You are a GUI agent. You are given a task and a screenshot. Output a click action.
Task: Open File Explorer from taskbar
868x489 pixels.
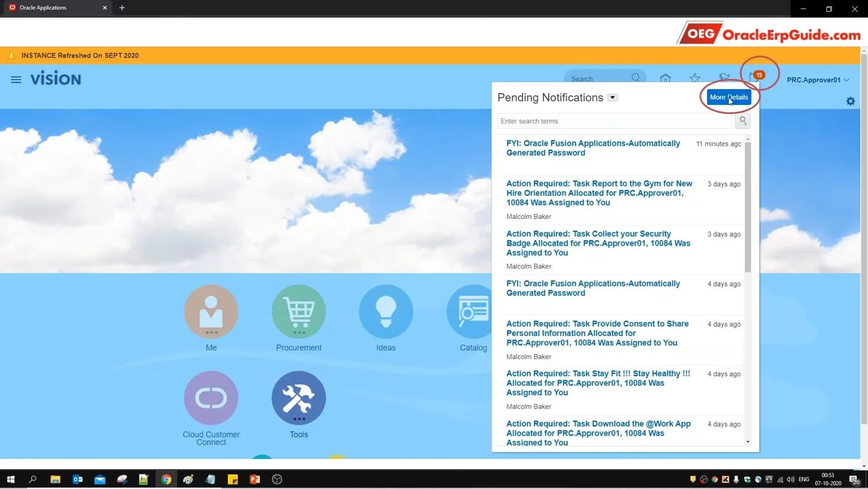click(x=55, y=480)
